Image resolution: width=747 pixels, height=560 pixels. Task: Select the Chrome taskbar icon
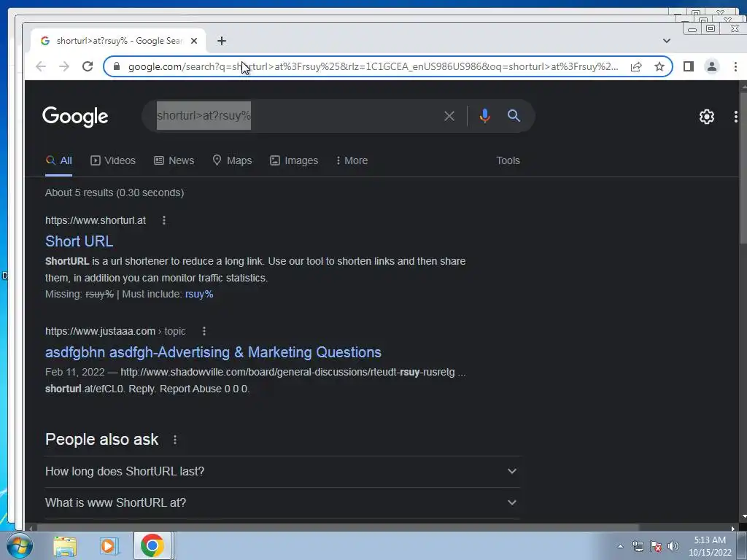(x=152, y=545)
